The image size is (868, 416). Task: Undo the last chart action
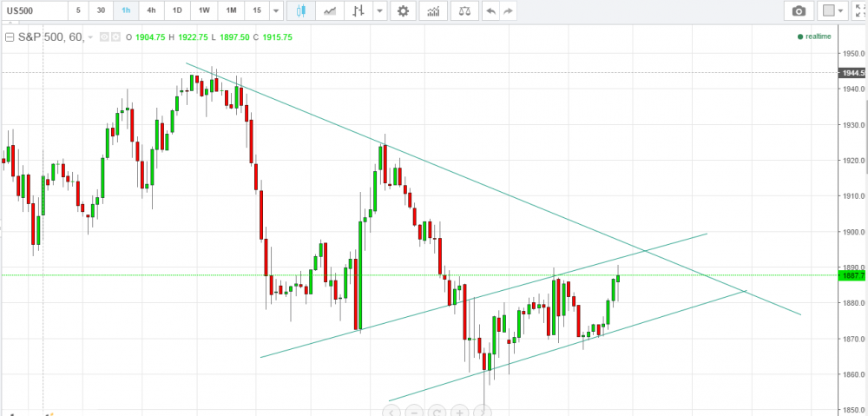490,10
